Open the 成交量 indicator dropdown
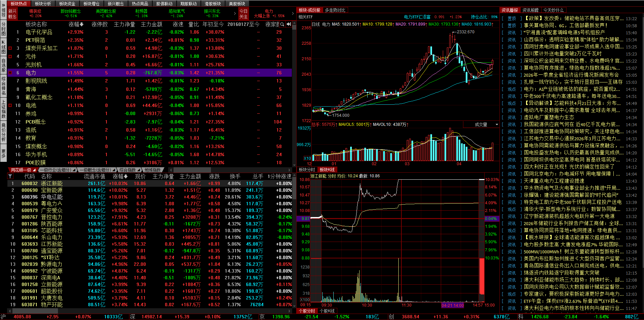This screenshot has height=320, width=644. click(497, 125)
